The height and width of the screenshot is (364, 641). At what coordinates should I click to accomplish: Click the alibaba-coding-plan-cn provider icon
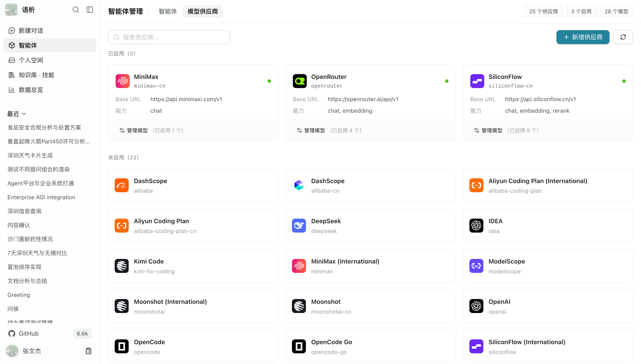[121, 226]
